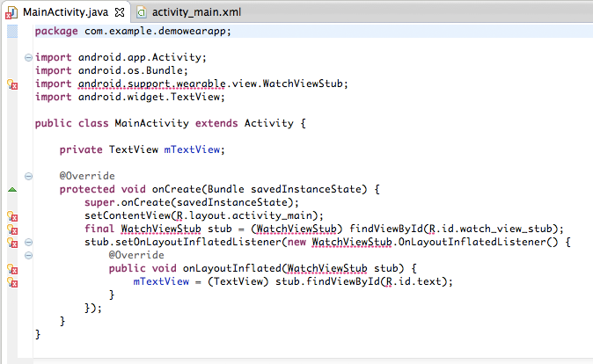Click error marker on WatchViewStub import line

point(12,84)
